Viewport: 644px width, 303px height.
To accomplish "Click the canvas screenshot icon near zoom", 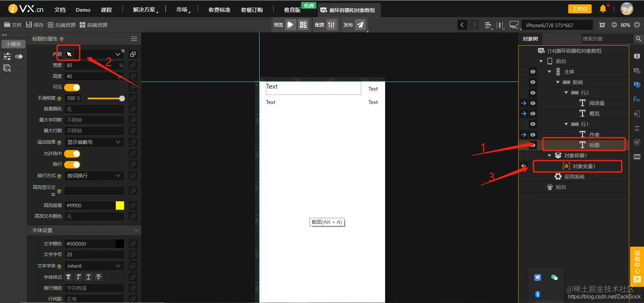I will (602, 25).
